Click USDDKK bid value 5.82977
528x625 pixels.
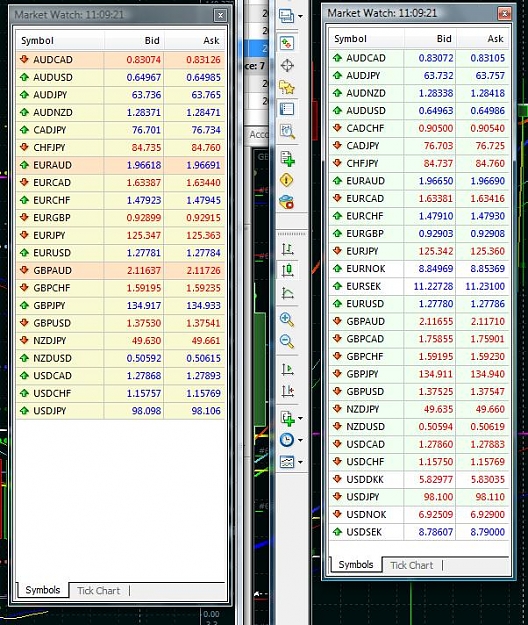click(x=436, y=479)
